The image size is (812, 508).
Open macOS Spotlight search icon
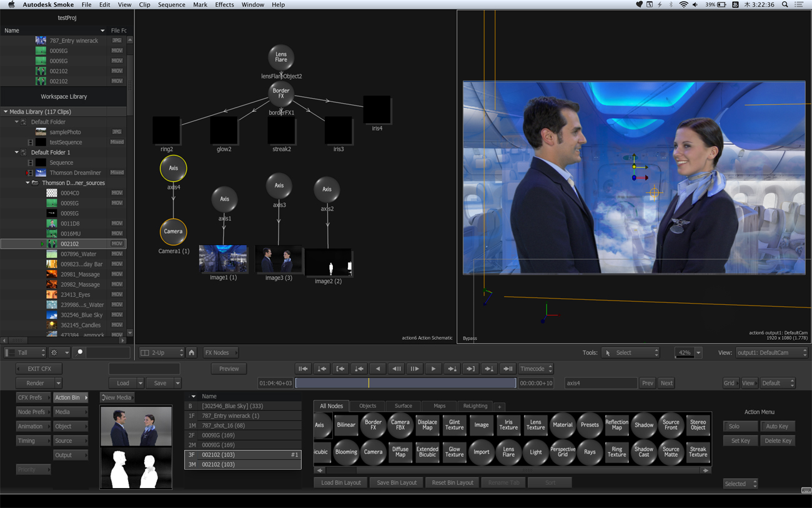785,4
